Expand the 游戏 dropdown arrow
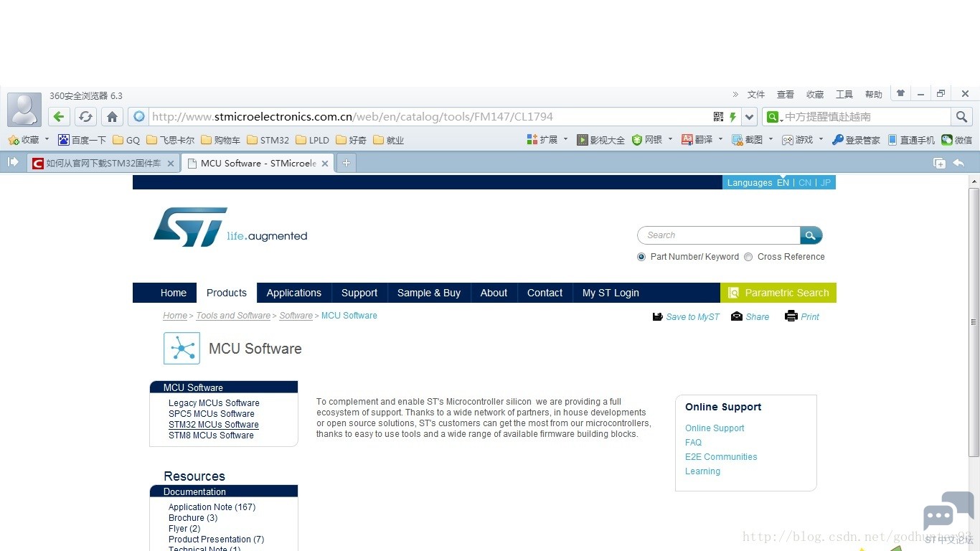 pyautogui.click(x=821, y=139)
